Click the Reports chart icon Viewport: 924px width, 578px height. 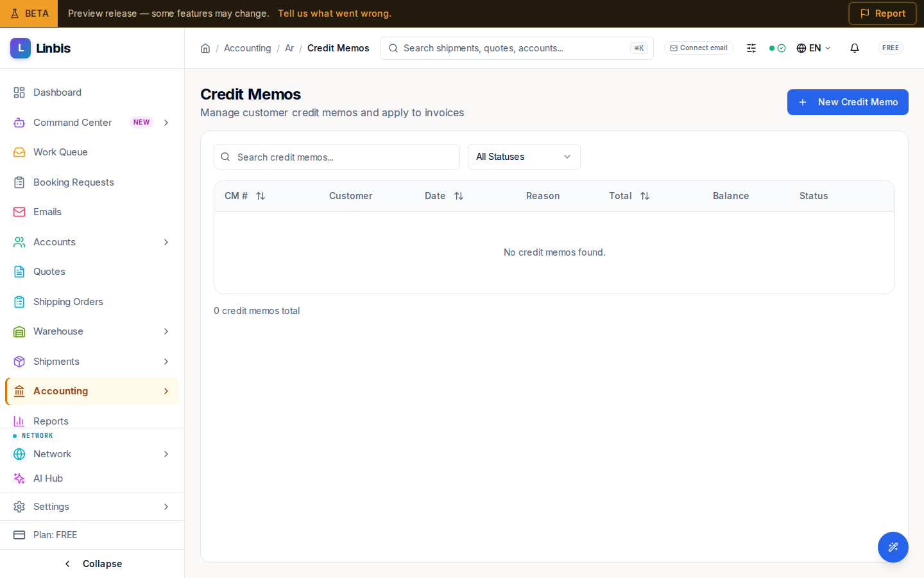19,421
